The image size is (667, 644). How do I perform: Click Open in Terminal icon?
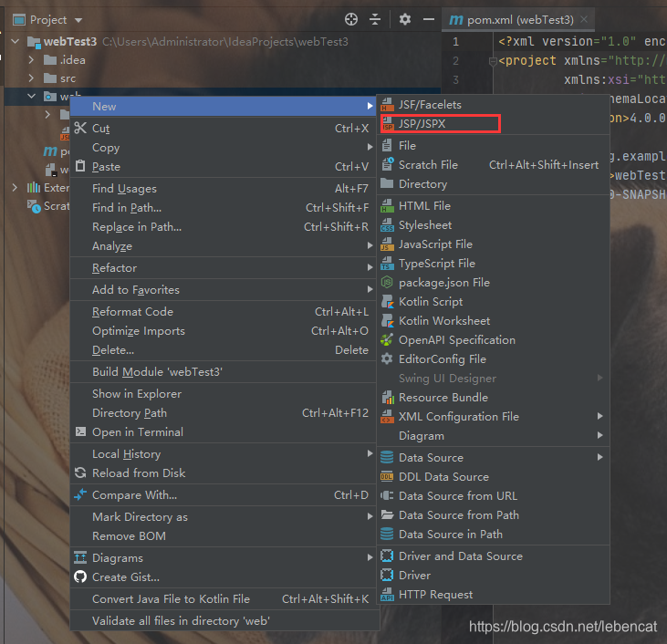[80, 431]
